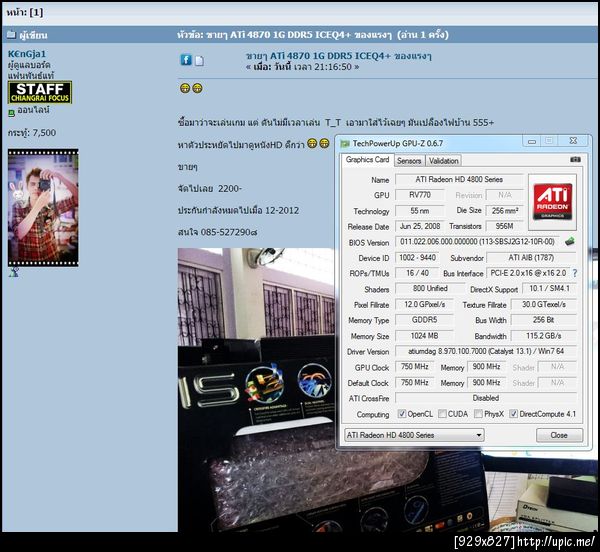Click the Bandwidth value 115.2 GB/s
600x552 pixels.
pos(544,336)
